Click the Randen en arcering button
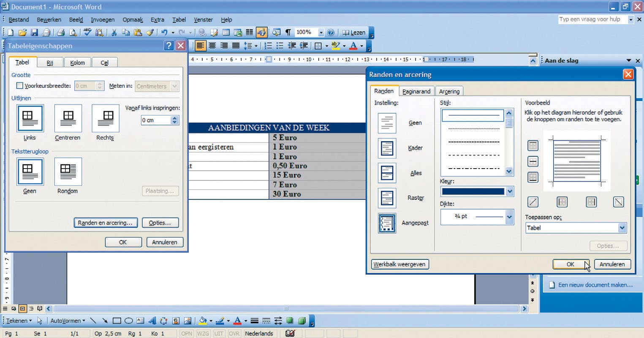Screen dimensions: 644x338 pyautogui.click(x=105, y=223)
